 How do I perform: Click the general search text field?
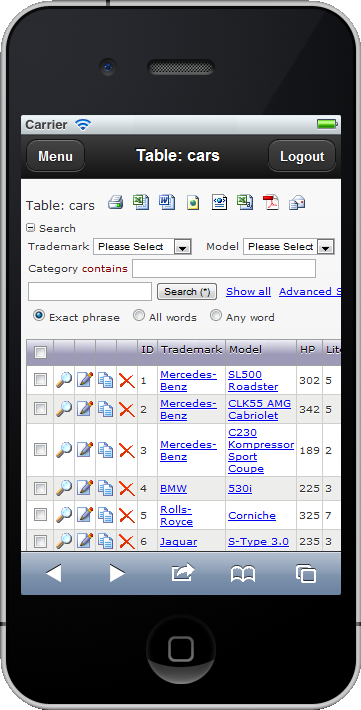coord(90,292)
